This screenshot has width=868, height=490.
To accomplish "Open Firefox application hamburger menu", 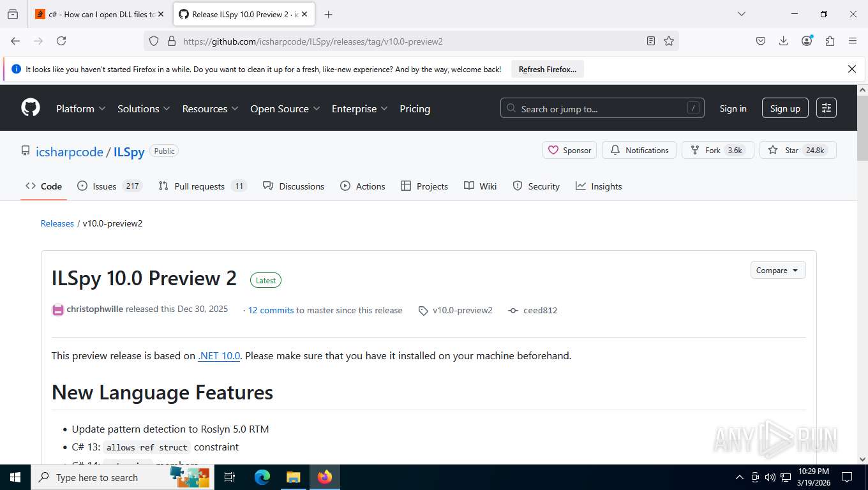I will (853, 41).
